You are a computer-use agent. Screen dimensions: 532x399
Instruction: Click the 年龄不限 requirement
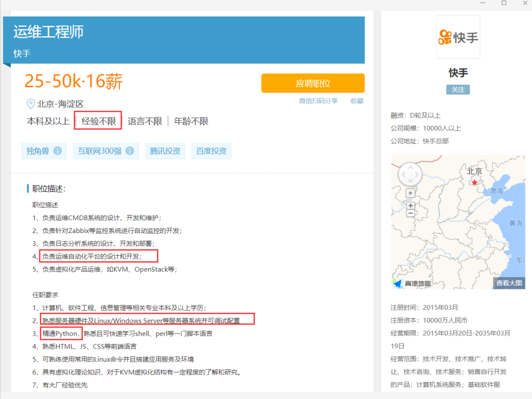[191, 121]
